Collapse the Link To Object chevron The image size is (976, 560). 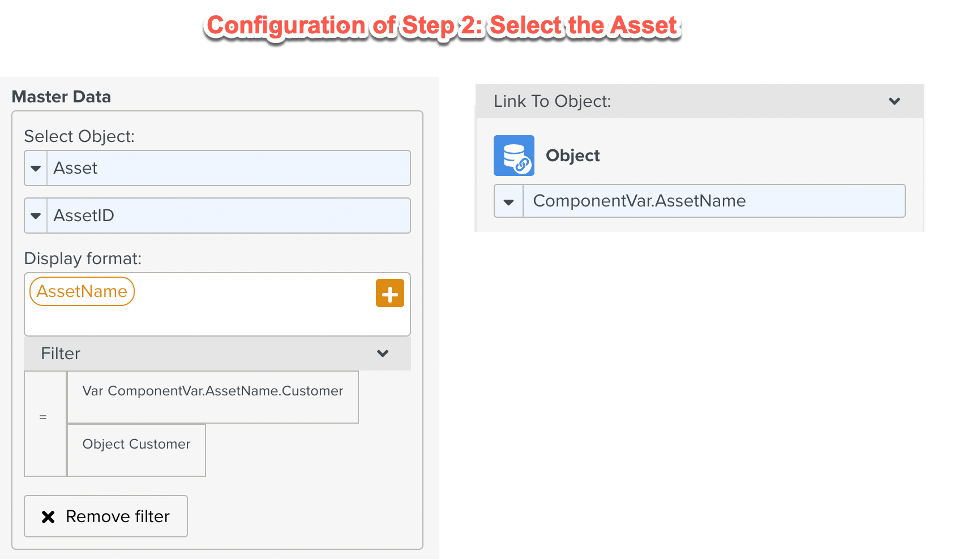(x=894, y=101)
